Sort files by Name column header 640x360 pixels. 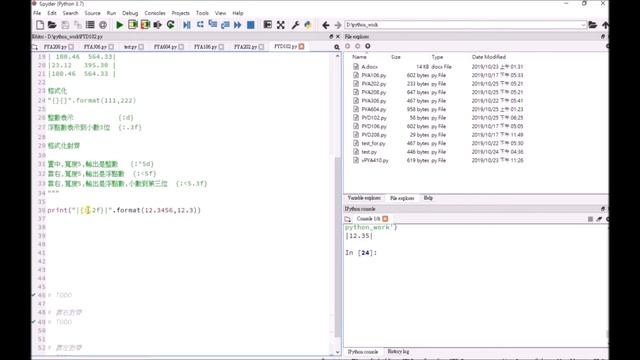pos(359,57)
